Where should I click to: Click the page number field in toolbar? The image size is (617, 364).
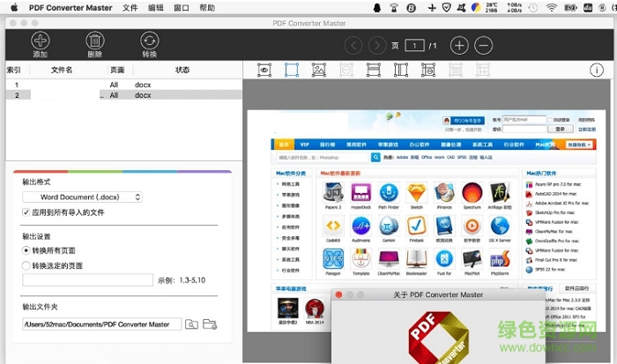coord(414,46)
